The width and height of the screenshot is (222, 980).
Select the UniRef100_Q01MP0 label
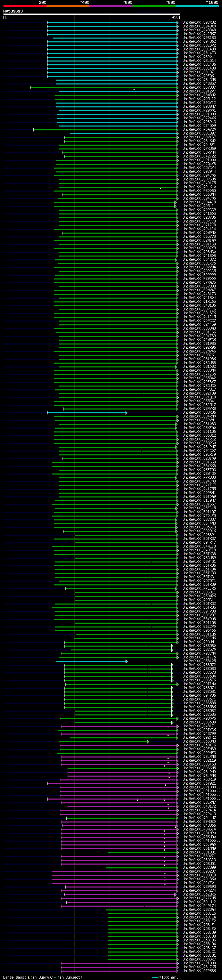pos(199,833)
